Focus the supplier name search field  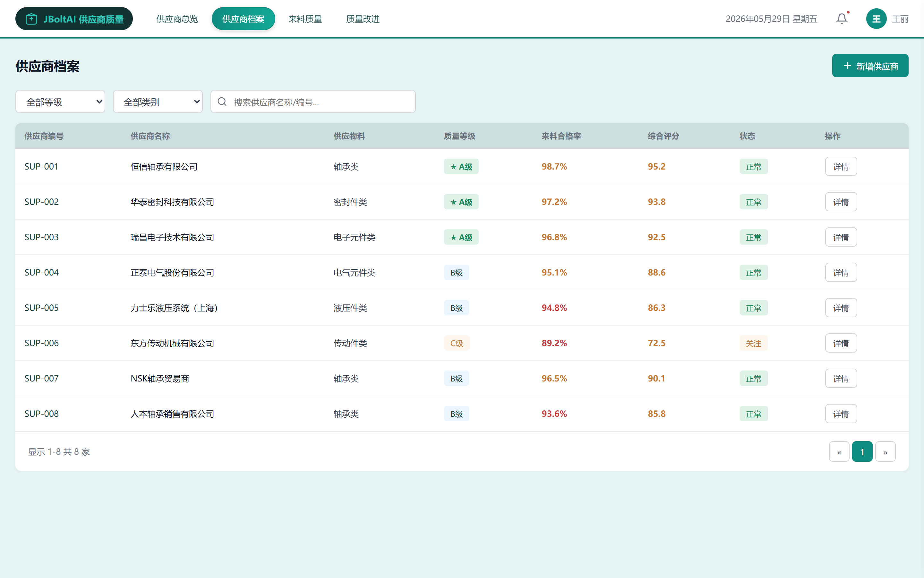pyautogui.click(x=313, y=102)
